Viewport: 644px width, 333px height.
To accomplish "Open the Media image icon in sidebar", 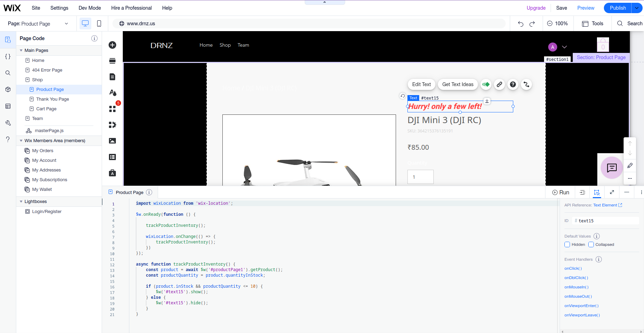I will coord(112,141).
